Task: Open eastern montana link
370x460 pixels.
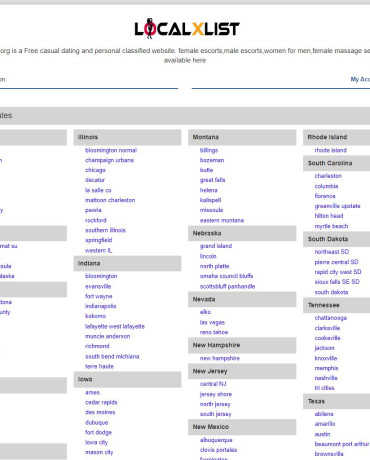Action: point(222,220)
